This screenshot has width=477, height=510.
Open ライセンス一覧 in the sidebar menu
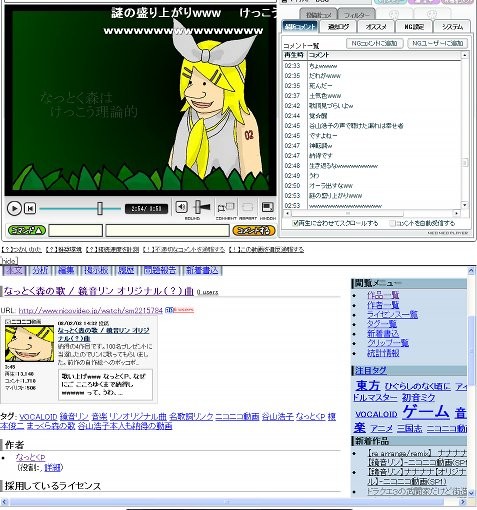pyautogui.click(x=392, y=315)
